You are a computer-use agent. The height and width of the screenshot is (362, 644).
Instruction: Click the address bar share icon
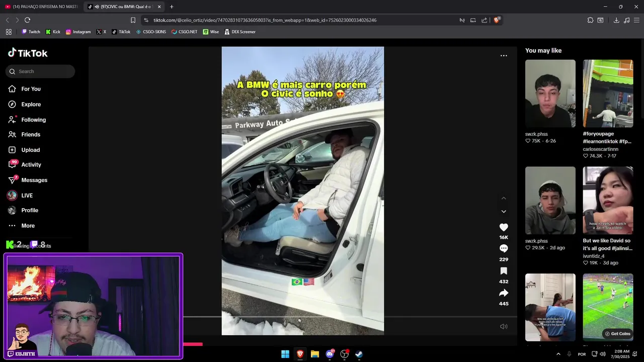pyautogui.click(x=484, y=20)
